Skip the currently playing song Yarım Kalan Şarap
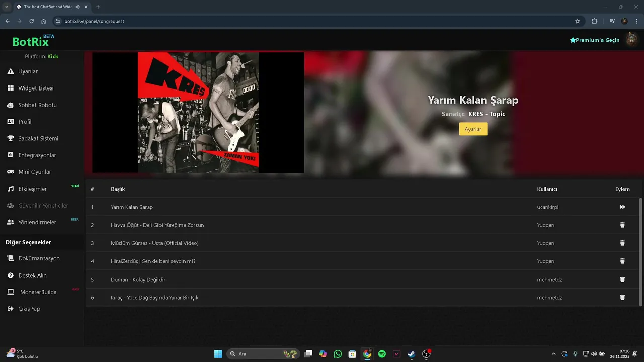 [x=622, y=207]
